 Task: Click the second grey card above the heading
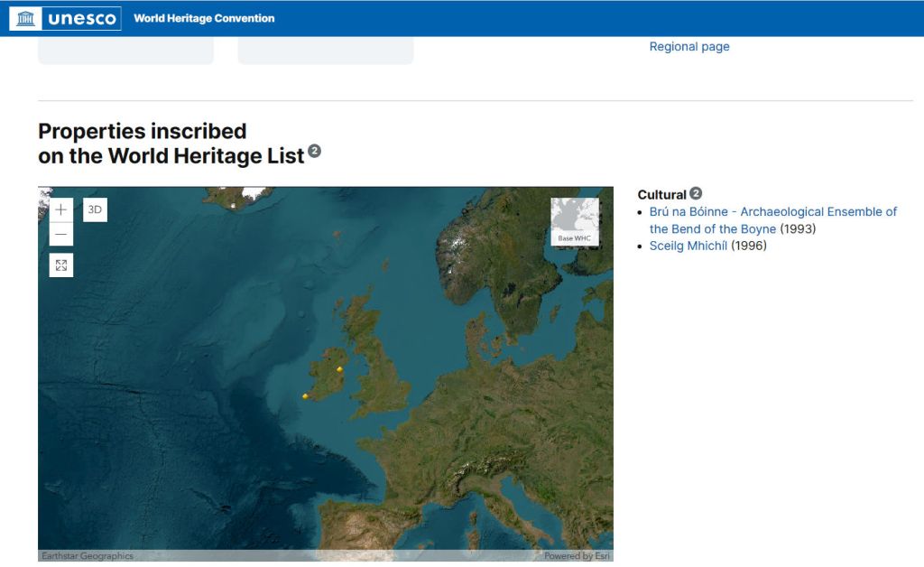326,51
